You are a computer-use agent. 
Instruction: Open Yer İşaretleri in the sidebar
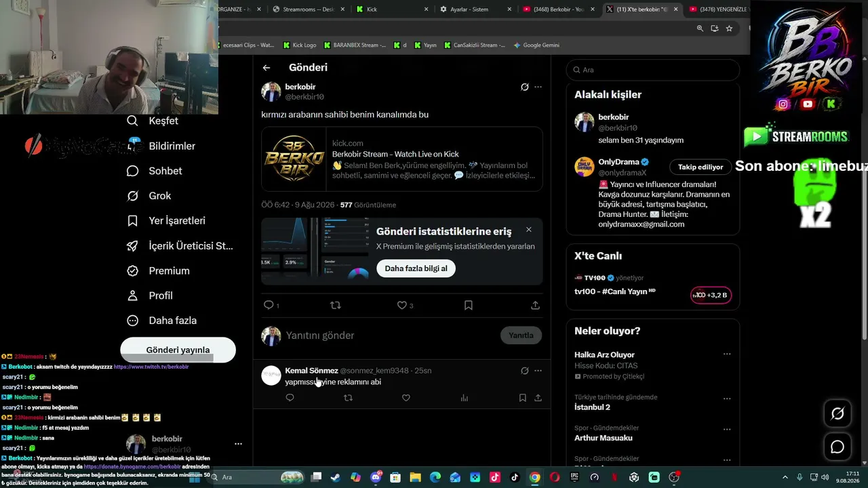coord(166,221)
